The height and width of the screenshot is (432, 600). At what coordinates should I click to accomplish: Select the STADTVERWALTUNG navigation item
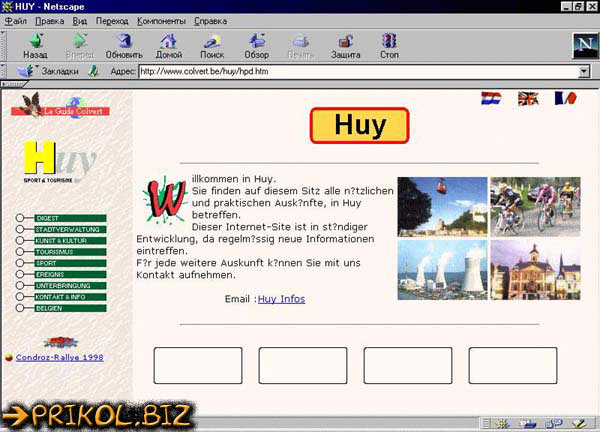(68, 229)
